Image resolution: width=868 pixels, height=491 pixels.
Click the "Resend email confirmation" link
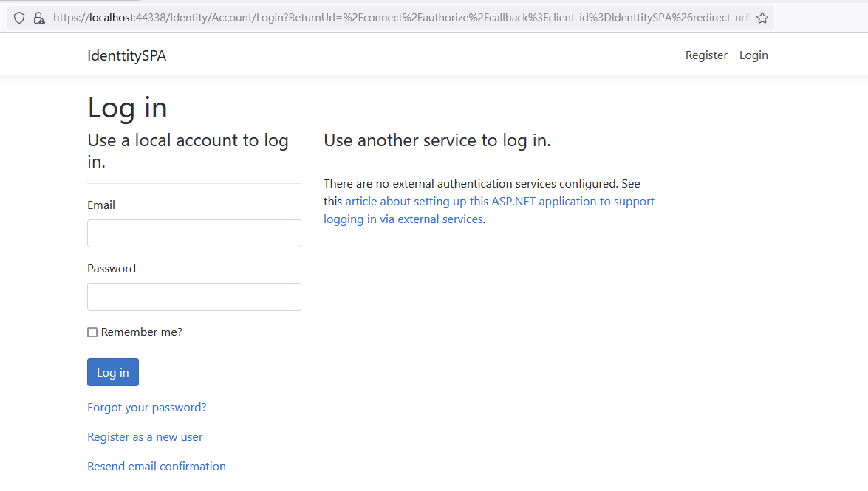pos(157,467)
